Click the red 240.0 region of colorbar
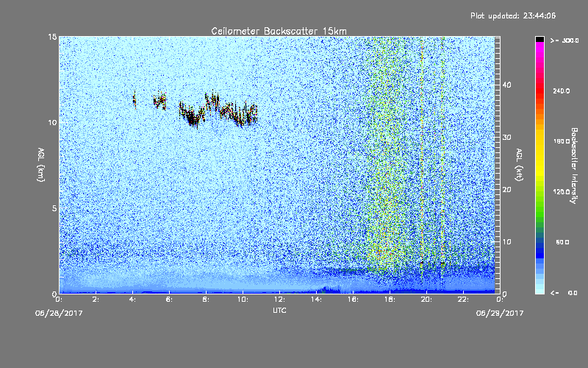Screen dimensions: 588x368 point(539,91)
